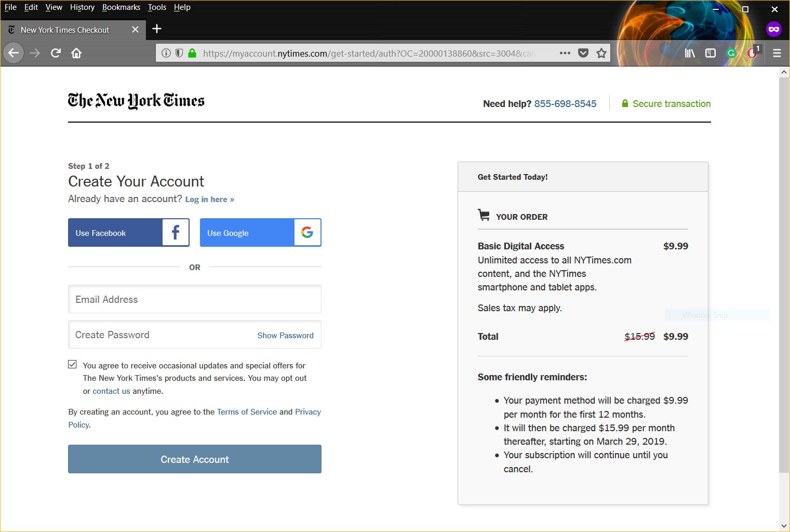The width and height of the screenshot is (790, 532).
Task: Open a new tab with plus button
Action: pos(157,29)
